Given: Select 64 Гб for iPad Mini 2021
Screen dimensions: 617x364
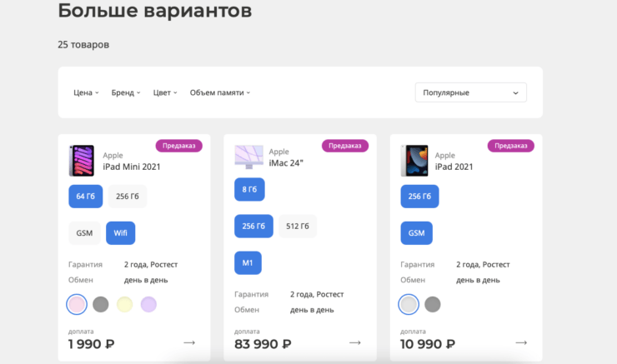Looking at the screenshot, I should click(85, 196).
